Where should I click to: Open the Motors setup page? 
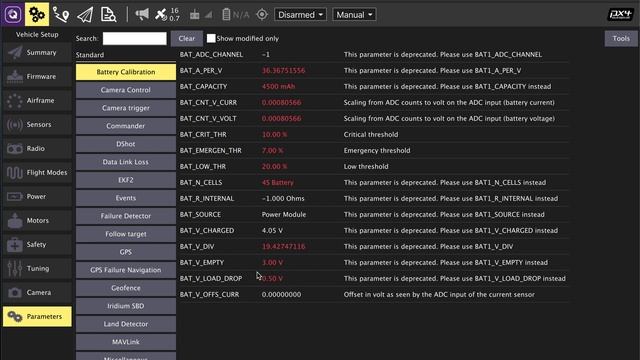click(x=37, y=220)
